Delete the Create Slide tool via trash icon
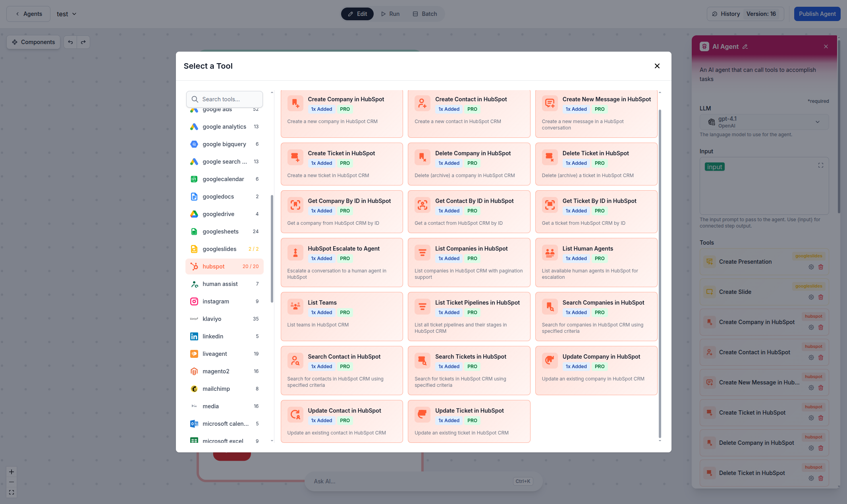The height and width of the screenshot is (504, 847). coord(821,297)
